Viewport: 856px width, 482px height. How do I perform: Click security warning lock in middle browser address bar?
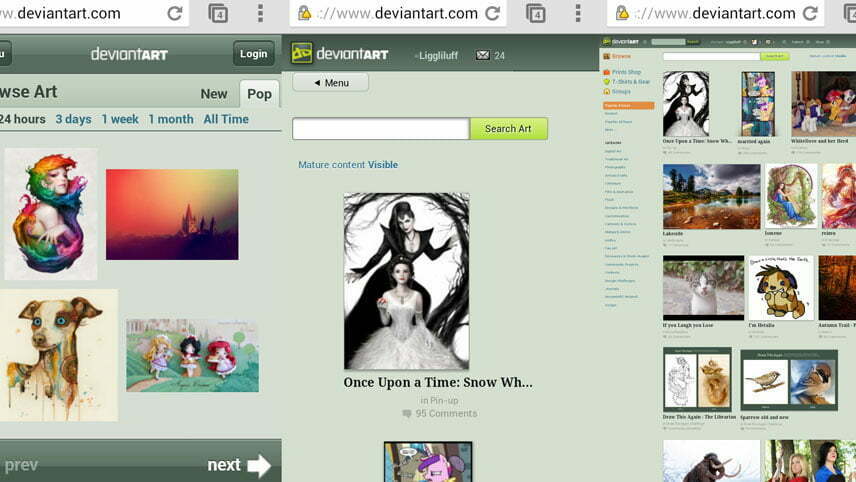click(305, 13)
